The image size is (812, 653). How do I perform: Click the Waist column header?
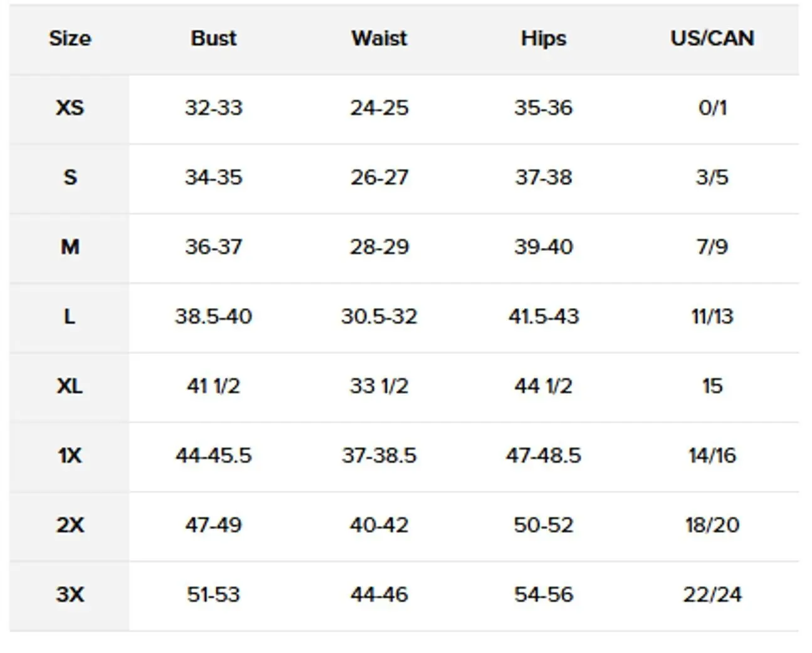coord(379,39)
